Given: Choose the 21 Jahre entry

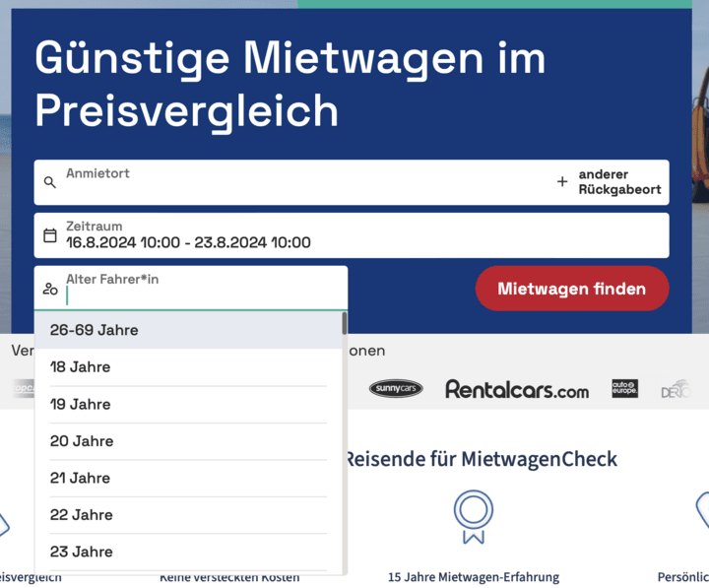Looking at the screenshot, I should click(81, 478).
